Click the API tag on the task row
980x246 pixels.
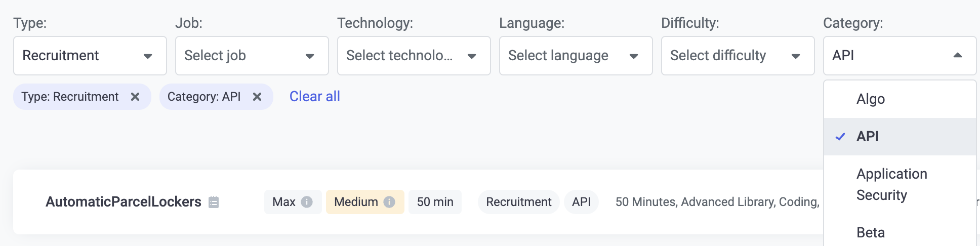click(581, 202)
